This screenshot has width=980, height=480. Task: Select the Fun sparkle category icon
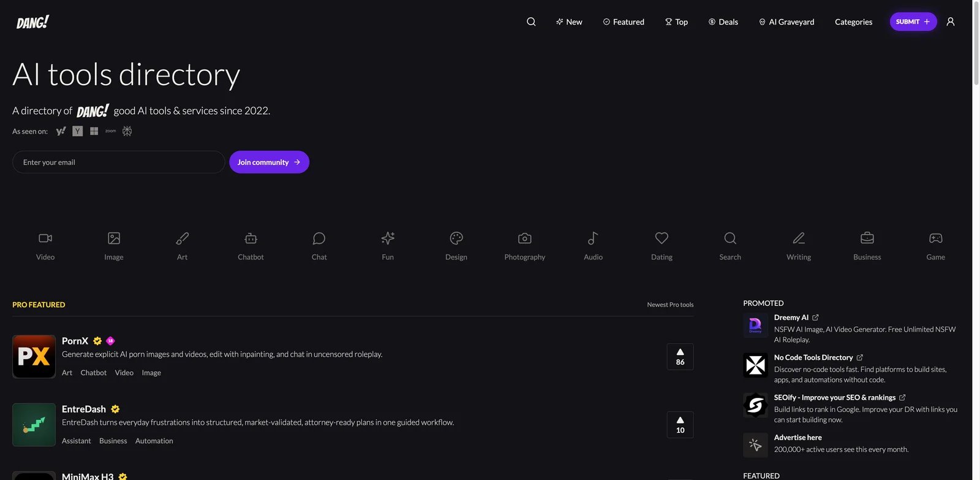coord(388,238)
